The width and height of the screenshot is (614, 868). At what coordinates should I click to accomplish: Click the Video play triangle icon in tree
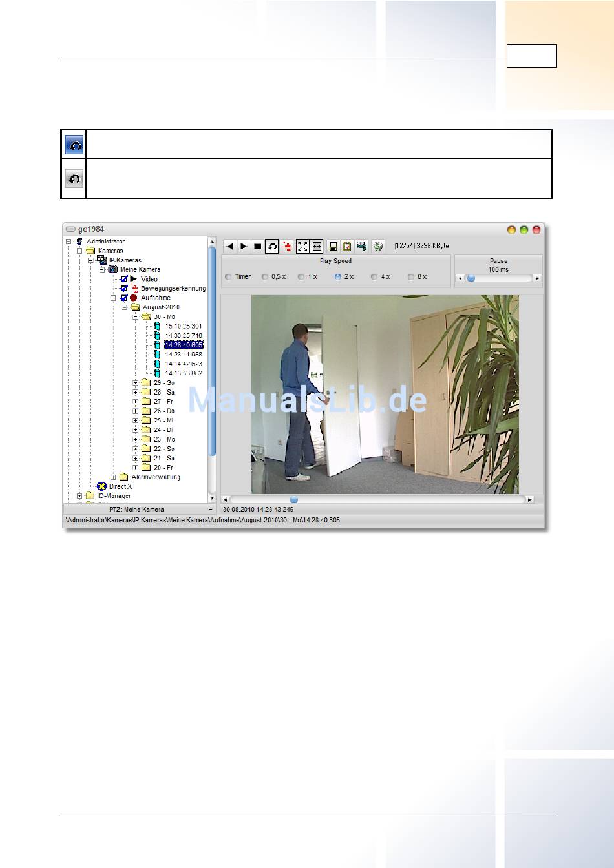[x=134, y=279]
